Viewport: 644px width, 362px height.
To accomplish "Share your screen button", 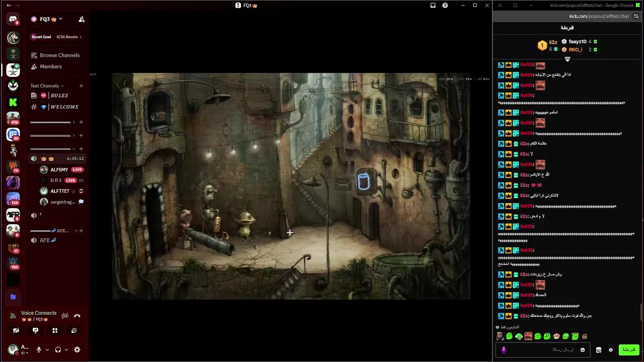I will pos(35,330).
